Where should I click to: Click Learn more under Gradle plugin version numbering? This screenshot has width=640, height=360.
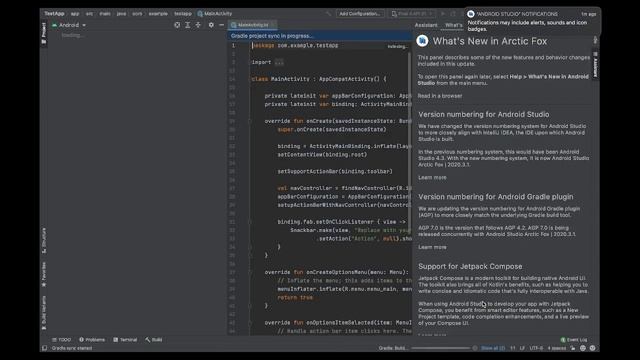pyautogui.click(x=432, y=247)
